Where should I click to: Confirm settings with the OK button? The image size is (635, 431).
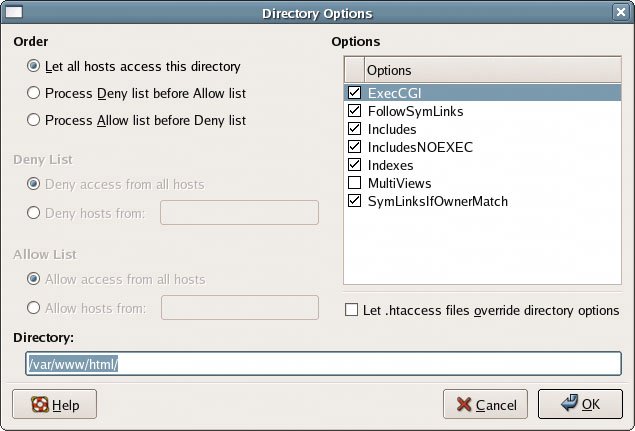(579, 405)
